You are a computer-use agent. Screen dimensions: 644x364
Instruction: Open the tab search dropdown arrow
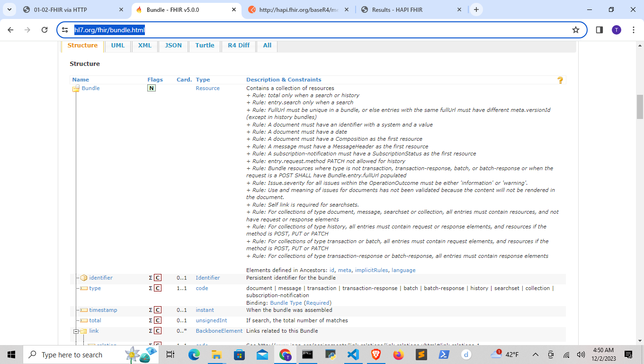[x=9, y=9]
